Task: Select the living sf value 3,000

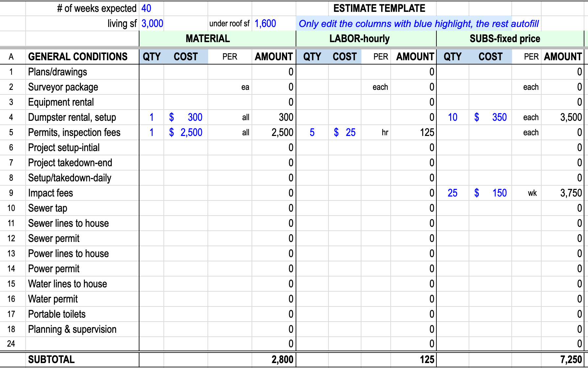Action: pyautogui.click(x=152, y=23)
